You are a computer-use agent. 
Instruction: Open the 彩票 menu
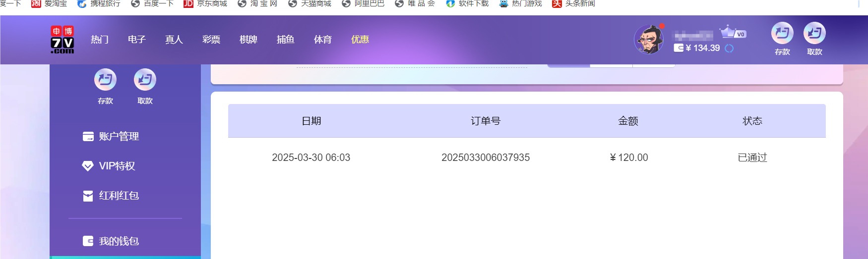211,40
